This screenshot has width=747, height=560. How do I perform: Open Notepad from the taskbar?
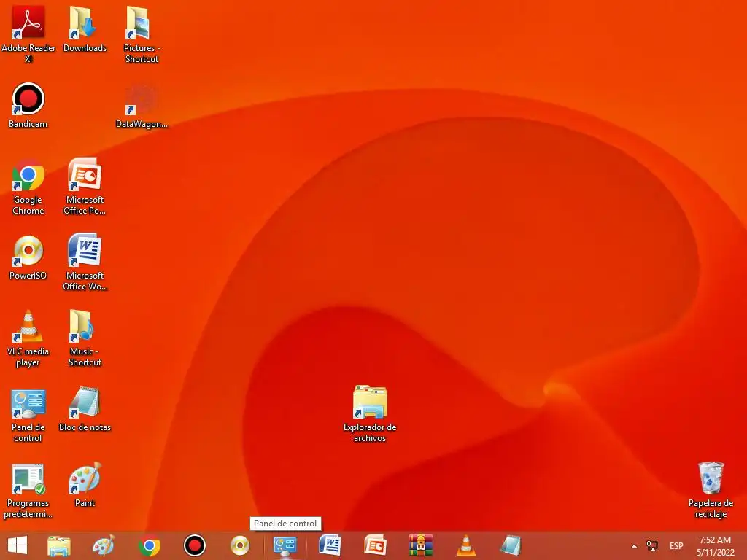pos(510,545)
